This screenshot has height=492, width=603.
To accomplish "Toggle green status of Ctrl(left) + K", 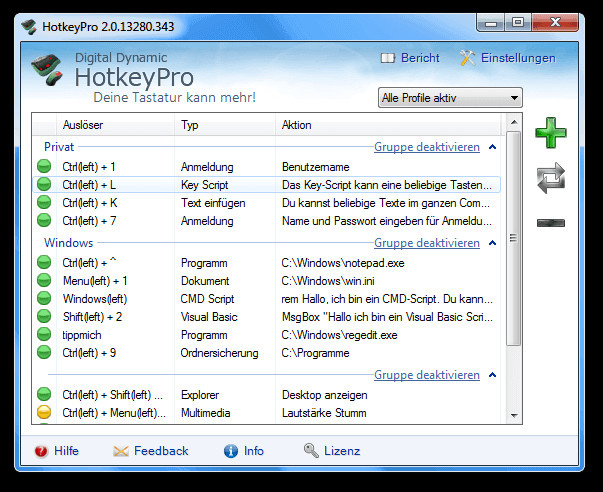I will click(44, 203).
